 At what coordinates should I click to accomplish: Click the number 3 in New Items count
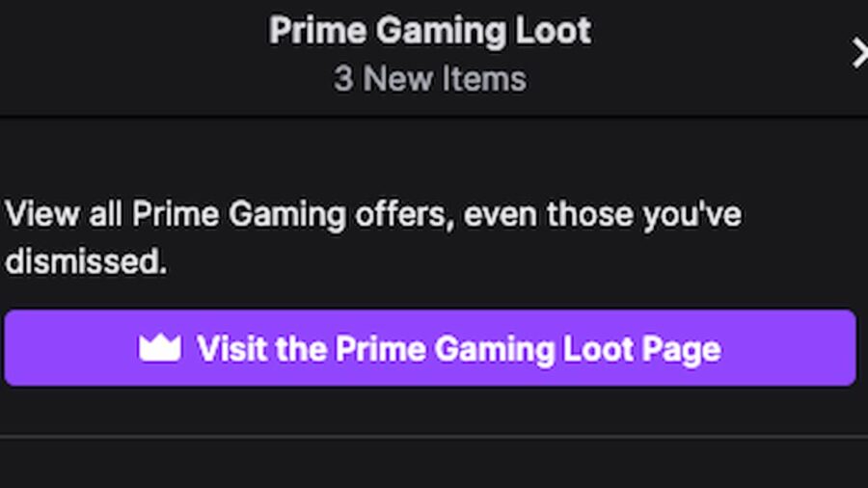point(343,78)
